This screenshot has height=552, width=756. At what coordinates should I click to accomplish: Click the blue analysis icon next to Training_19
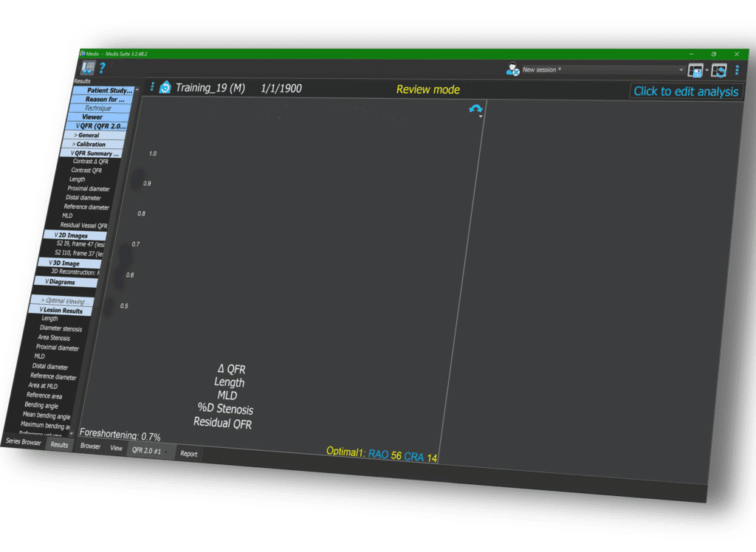point(165,88)
